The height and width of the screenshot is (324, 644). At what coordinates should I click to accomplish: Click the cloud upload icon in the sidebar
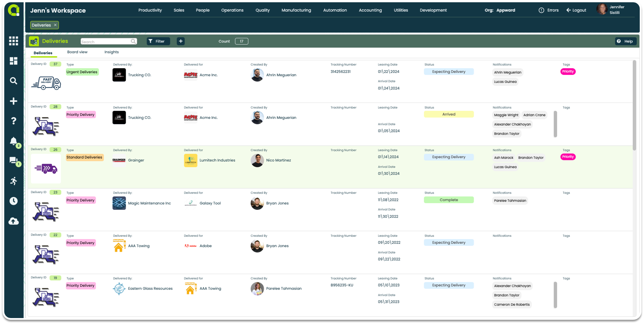[x=13, y=221]
